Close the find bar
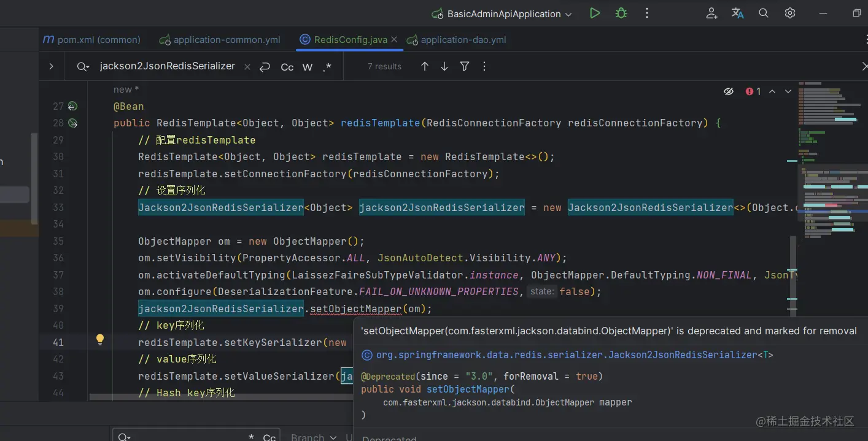This screenshot has width=868, height=441. click(864, 66)
